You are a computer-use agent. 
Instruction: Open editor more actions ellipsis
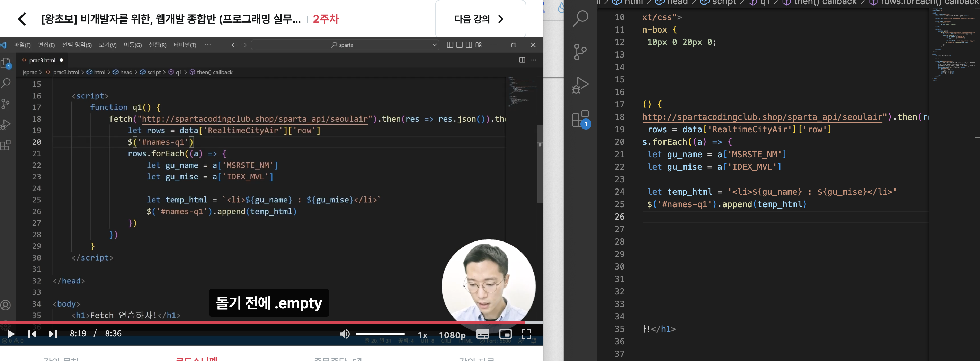click(x=533, y=60)
